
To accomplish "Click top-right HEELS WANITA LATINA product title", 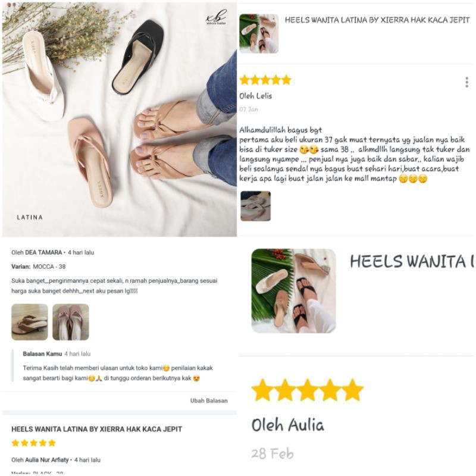I will point(377,20).
